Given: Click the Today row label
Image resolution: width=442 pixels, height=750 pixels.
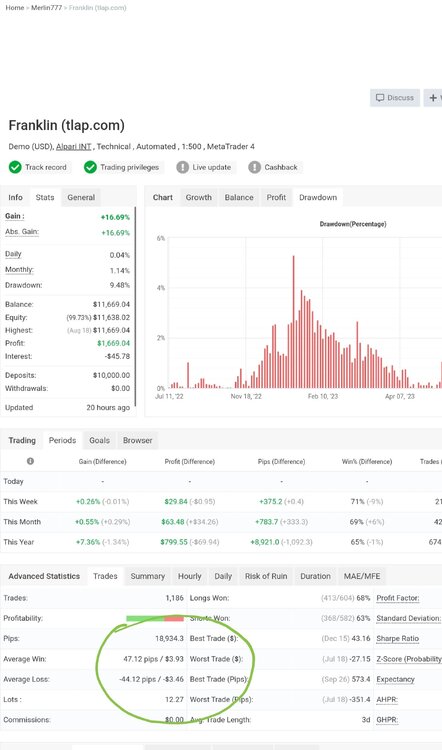Looking at the screenshot, I should [13, 481].
